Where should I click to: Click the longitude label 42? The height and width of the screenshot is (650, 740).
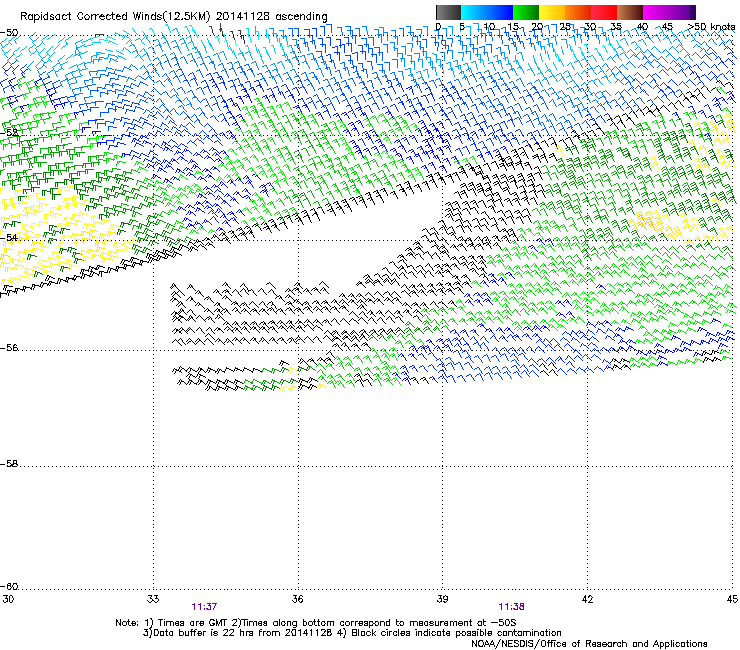point(587,599)
